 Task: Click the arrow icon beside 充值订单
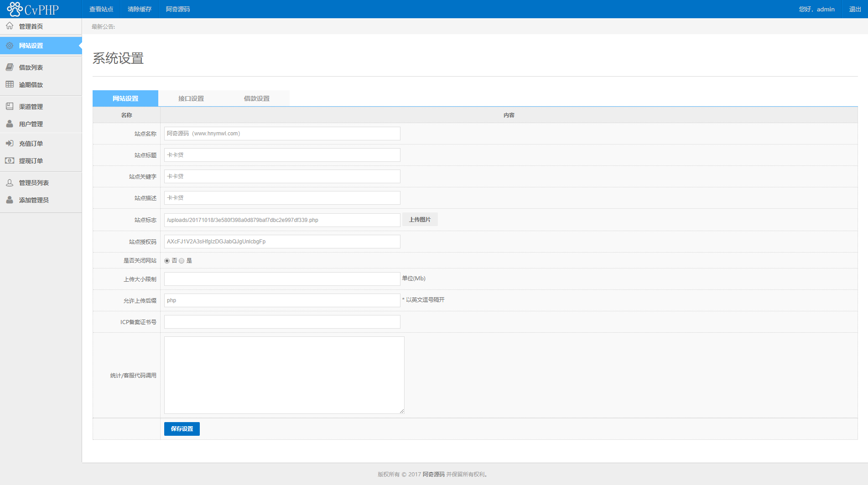pyautogui.click(x=10, y=143)
